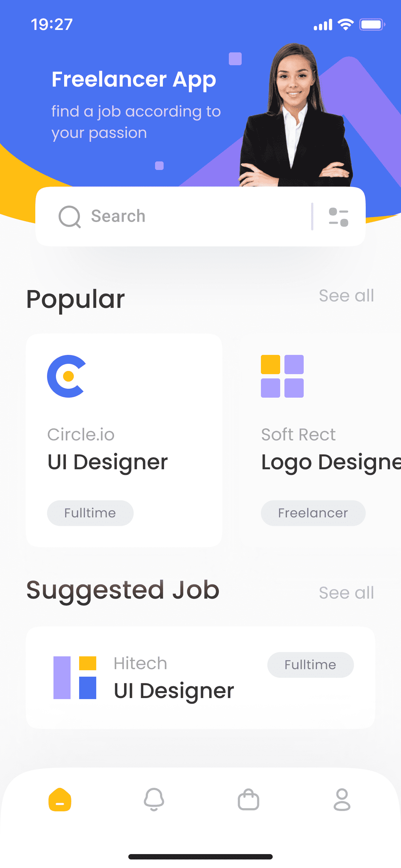Select Fulltime tag on Circle.io card
Image resolution: width=401 pixels, height=868 pixels.
point(90,513)
